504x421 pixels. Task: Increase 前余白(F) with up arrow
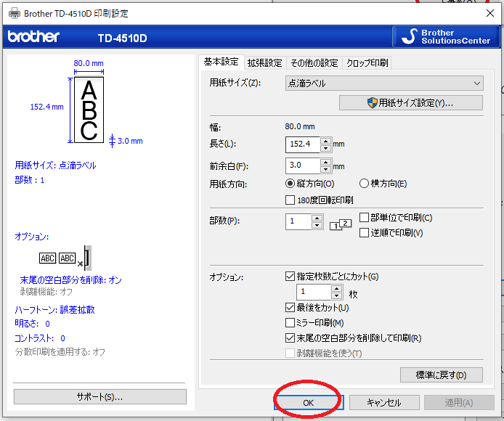point(325,163)
